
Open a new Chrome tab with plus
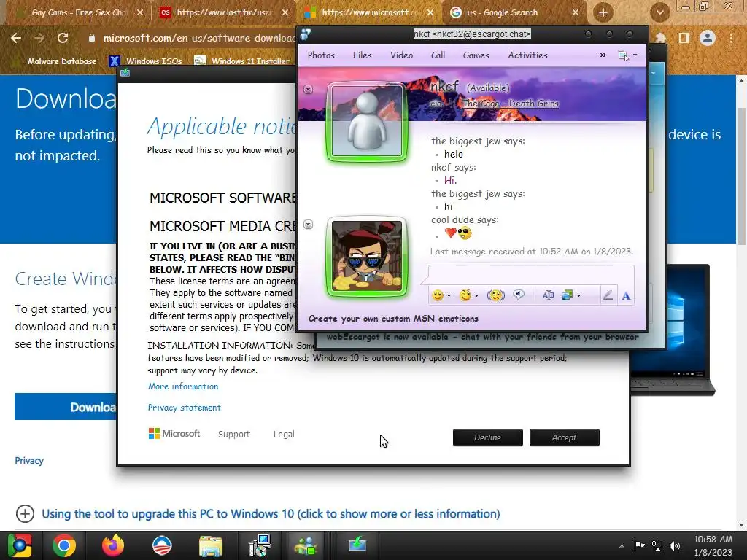coord(603,12)
